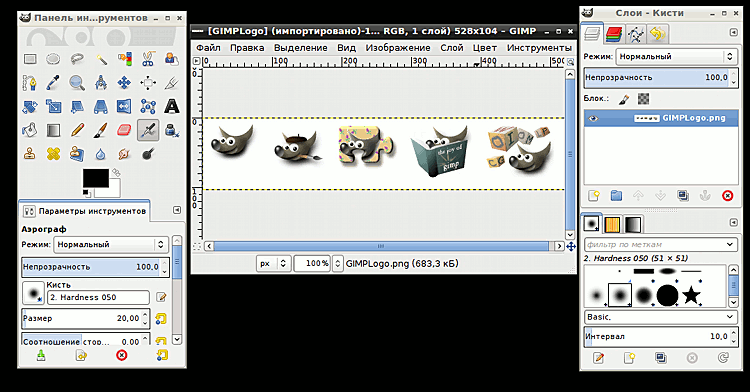
Task: Pick the Pencil tool
Action: (x=77, y=130)
